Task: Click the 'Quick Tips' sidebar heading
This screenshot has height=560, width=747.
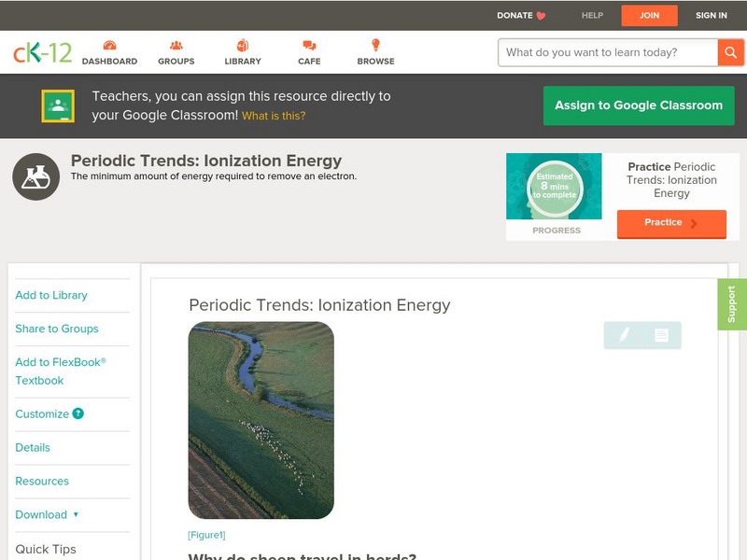Action: 46,549
